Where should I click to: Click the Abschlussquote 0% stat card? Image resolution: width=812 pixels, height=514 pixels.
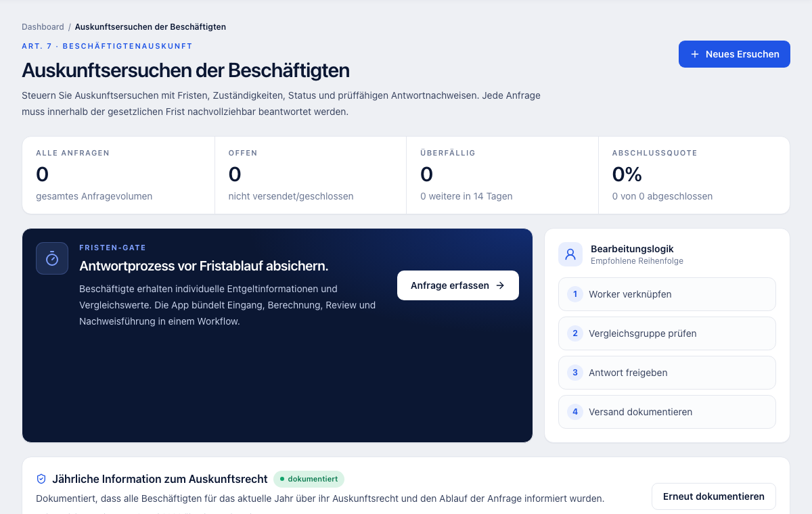point(694,175)
